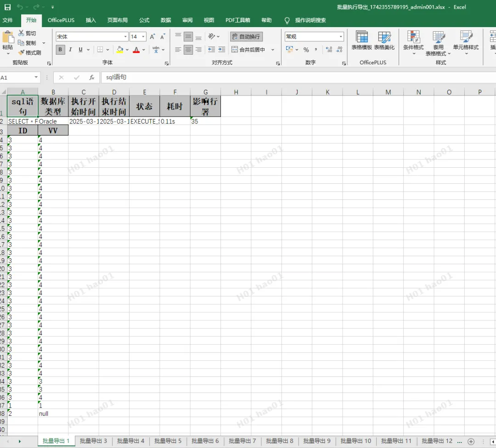Toggle 自动换行 wrap text

point(246,37)
